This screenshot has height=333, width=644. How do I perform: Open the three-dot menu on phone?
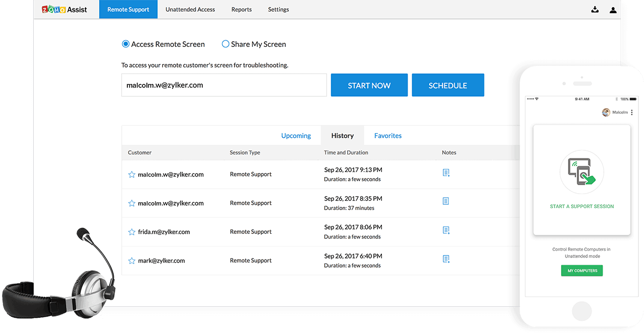point(632,112)
